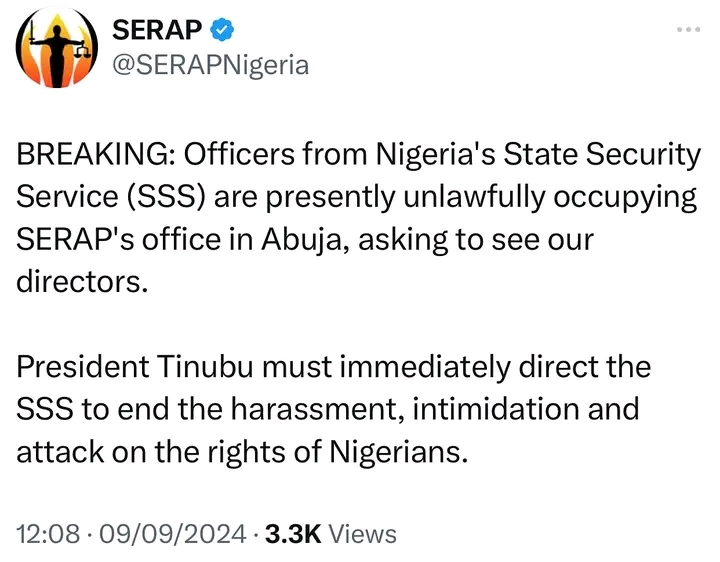Click the Views label text
Image resolution: width=720 pixels, height=562 pixels.
362,534
